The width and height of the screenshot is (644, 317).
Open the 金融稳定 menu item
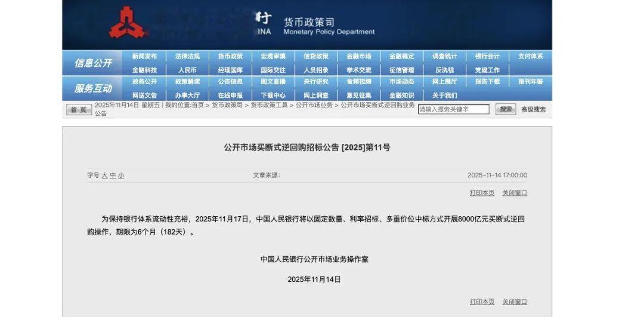(x=402, y=56)
